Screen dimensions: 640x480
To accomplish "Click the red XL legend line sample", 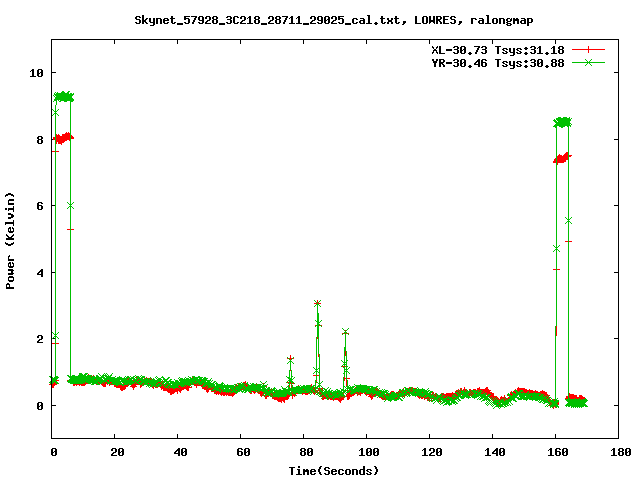I will click(588, 50).
